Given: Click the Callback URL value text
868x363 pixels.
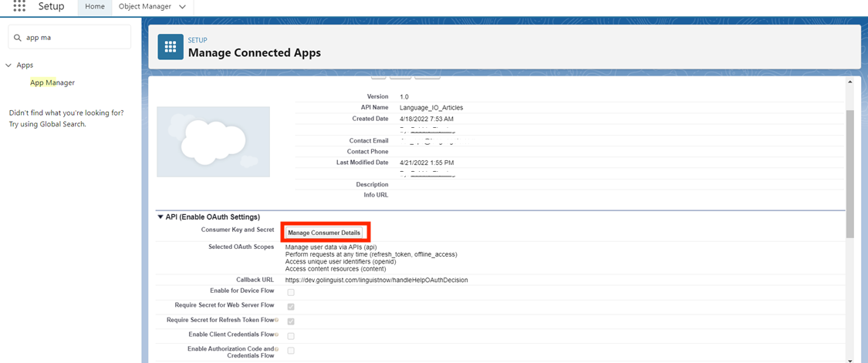Looking at the screenshot, I should click(377, 280).
